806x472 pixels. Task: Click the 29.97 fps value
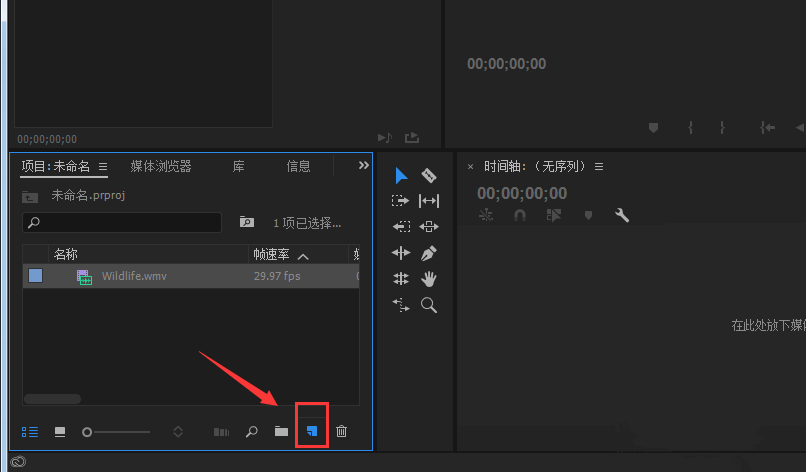[277, 276]
